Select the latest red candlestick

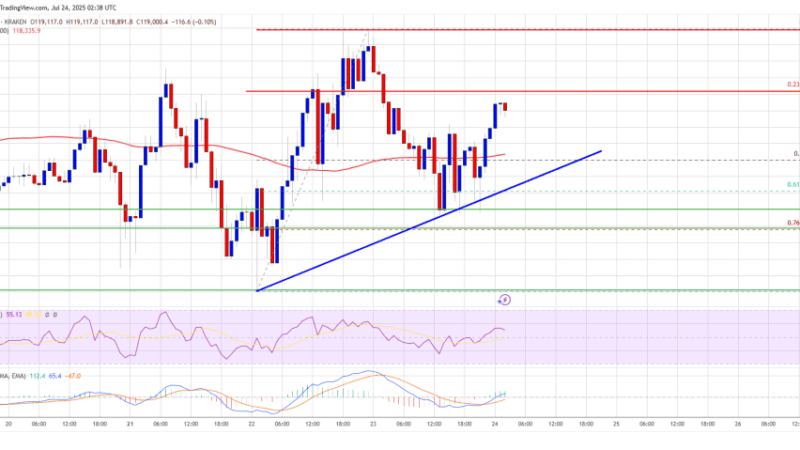point(505,107)
